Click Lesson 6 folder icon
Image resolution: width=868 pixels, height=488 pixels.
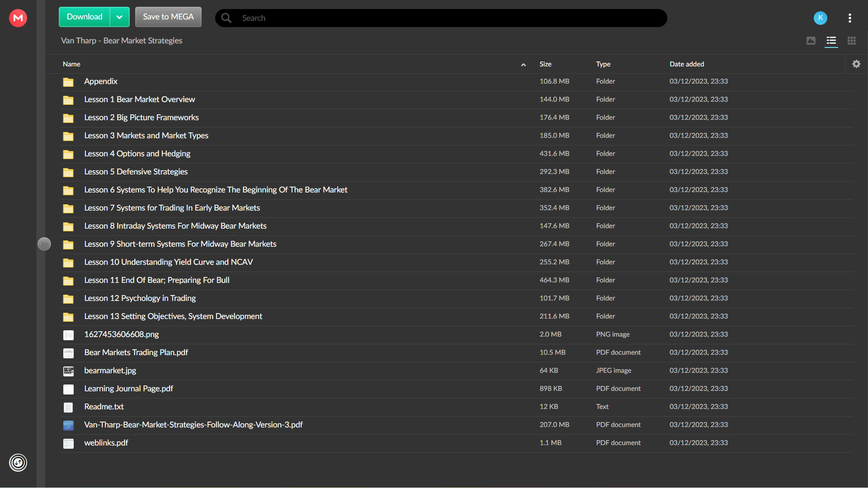click(x=68, y=190)
